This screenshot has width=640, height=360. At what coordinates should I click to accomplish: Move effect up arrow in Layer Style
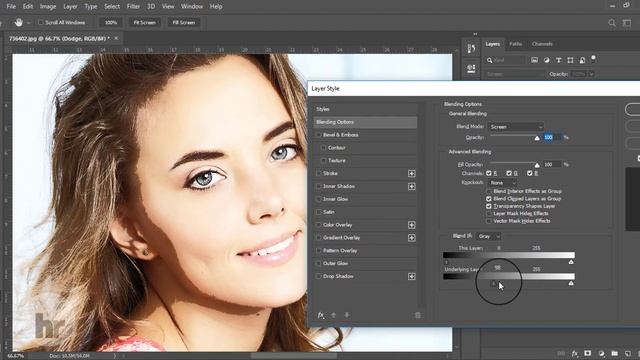pyautogui.click(x=333, y=315)
